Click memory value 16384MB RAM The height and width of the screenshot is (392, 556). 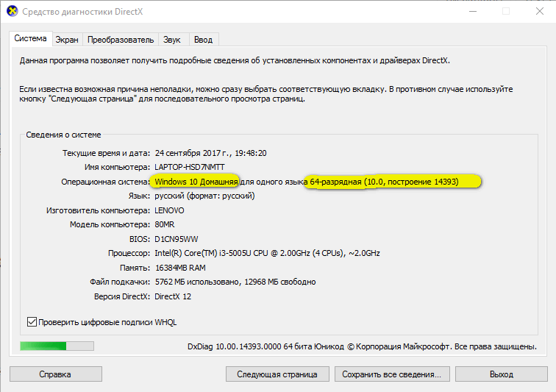tap(180, 268)
